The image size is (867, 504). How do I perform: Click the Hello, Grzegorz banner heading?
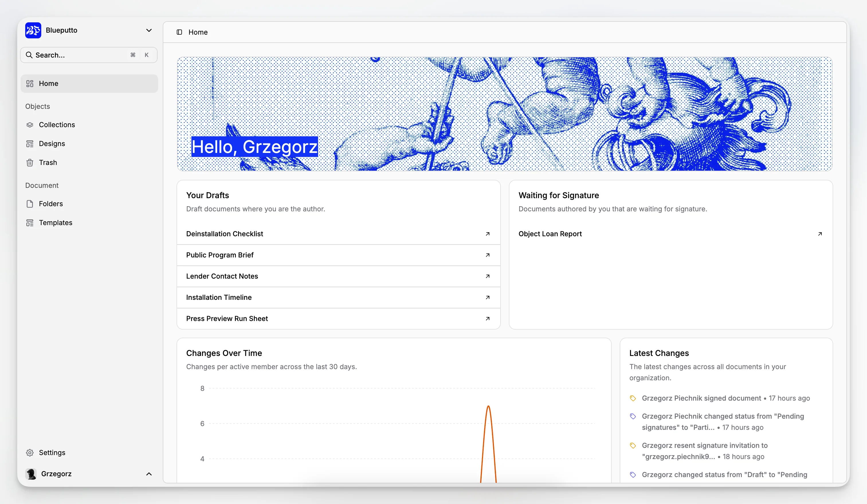(254, 147)
